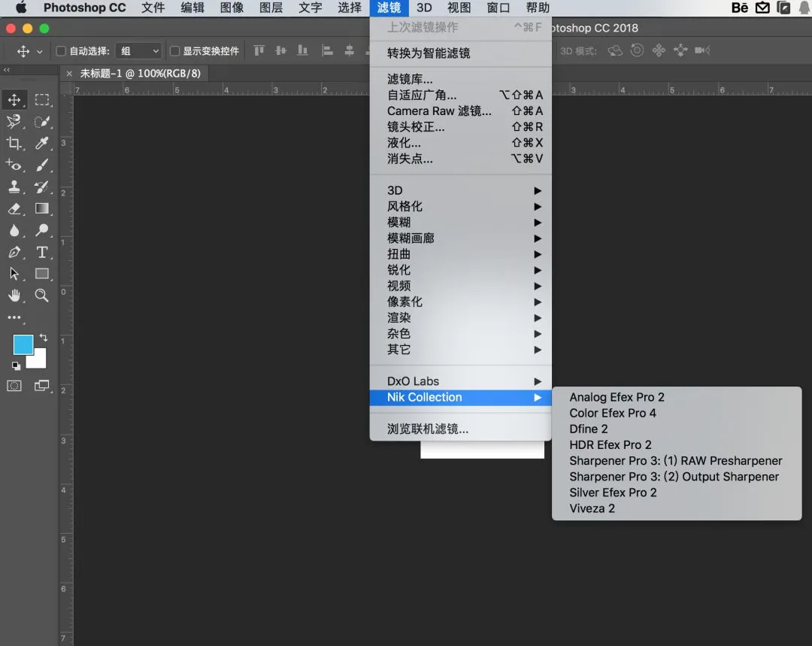Image resolution: width=812 pixels, height=646 pixels.
Task: Launch Camera Raw 滤镜...
Action: (461, 111)
